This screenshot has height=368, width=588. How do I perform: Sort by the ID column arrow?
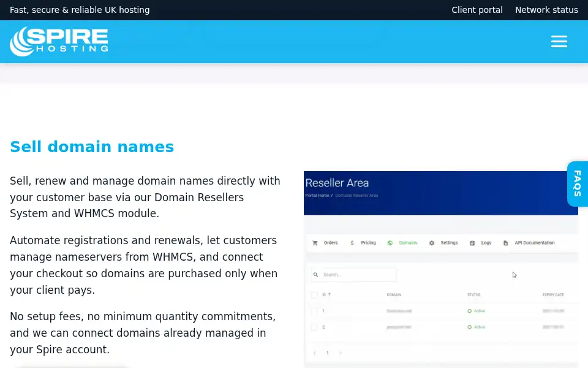330,295
